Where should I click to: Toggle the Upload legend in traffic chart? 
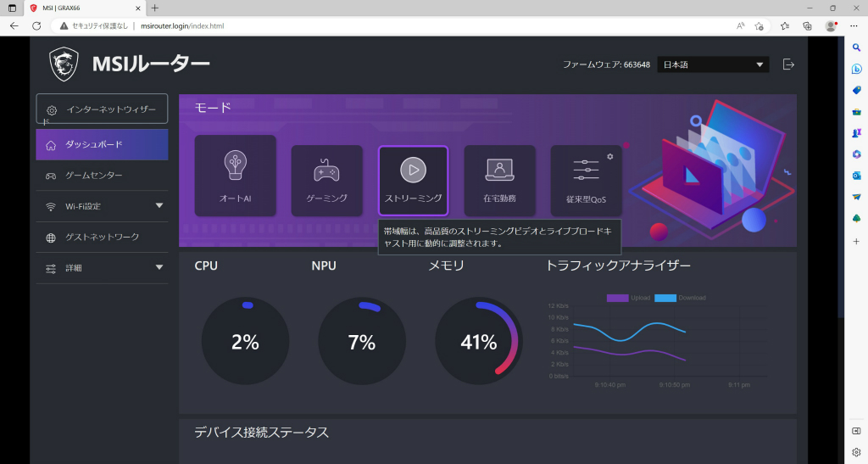click(x=629, y=298)
